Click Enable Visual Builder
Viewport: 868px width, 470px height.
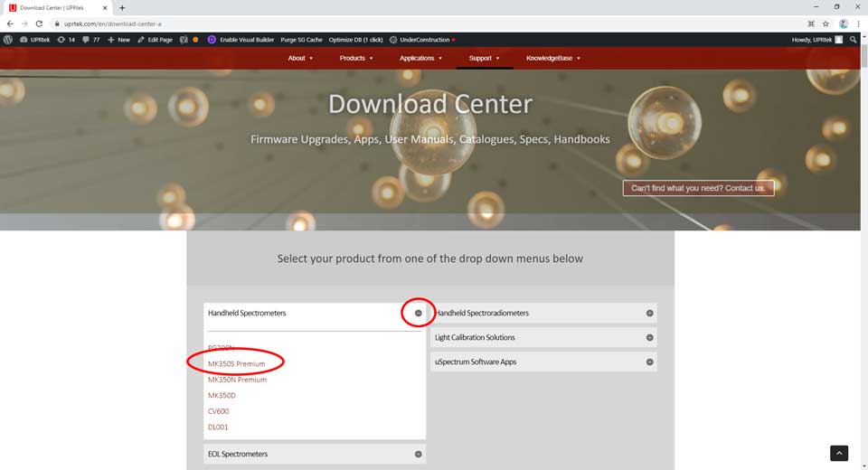[241, 40]
